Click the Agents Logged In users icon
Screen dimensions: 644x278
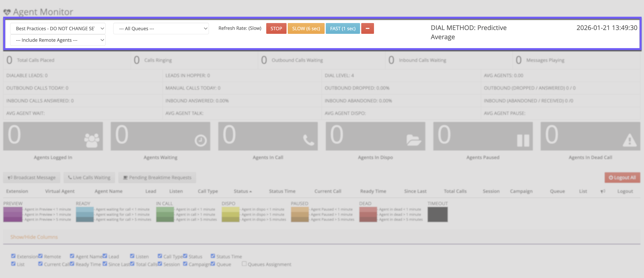[91, 140]
